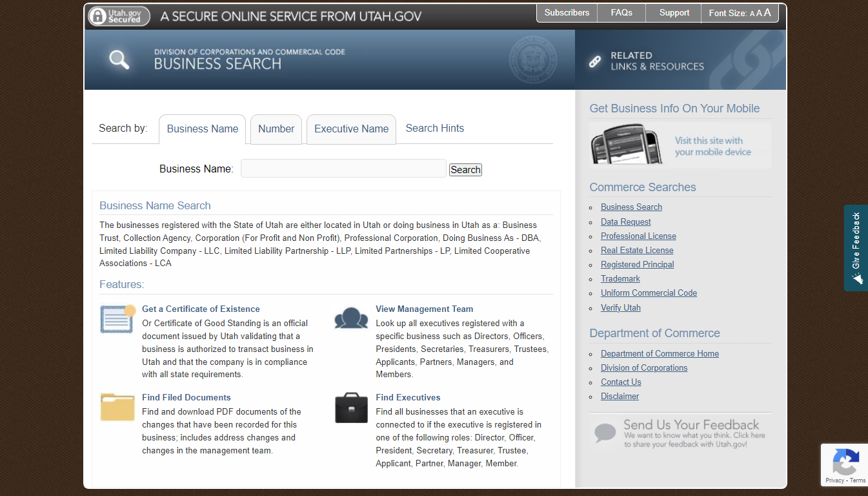Click the Search button
Image resolution: width=868 pixels, height=496 pixels.
coord(465,170)
